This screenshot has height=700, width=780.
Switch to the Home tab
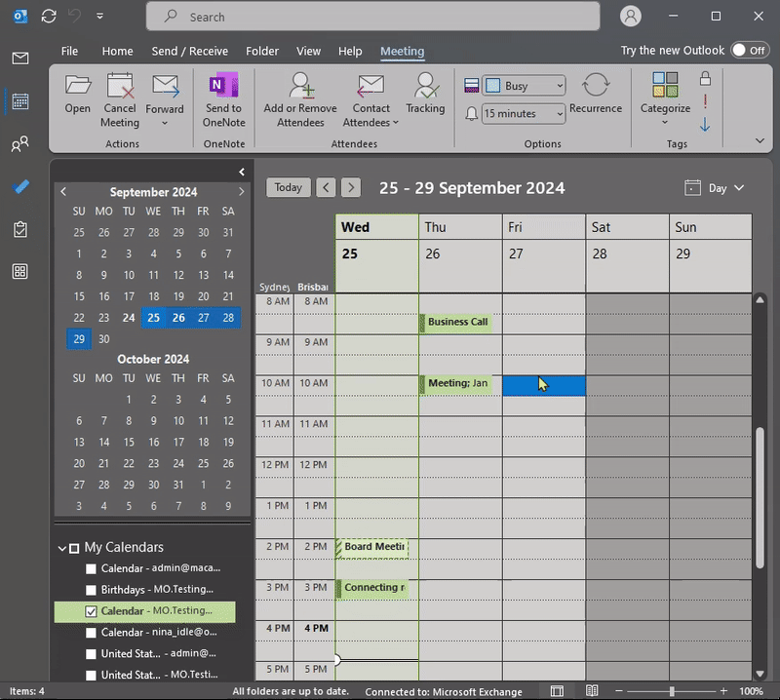[x=117, y=52]
